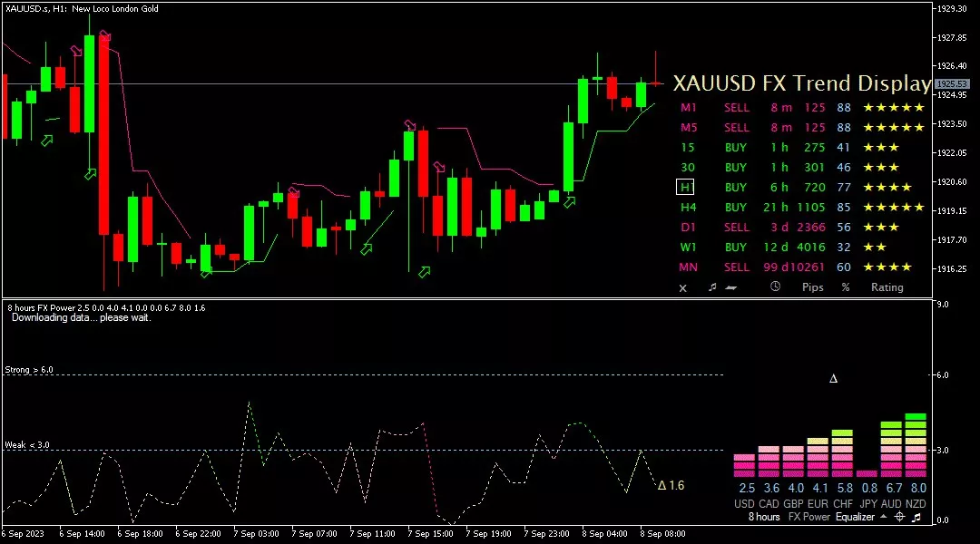
Task: Click the Pips column header
Action: pyautogui.click(x=812, y=287)
